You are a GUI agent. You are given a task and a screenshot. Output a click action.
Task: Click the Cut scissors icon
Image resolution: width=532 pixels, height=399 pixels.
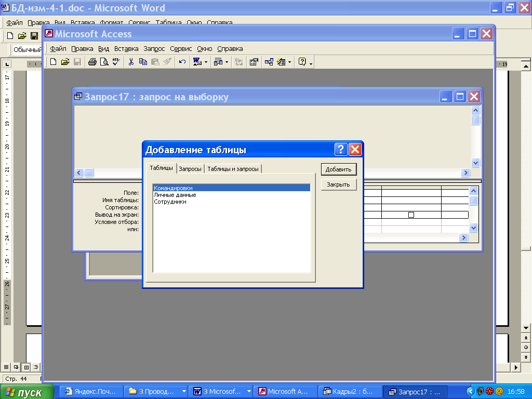[x=131, y=62]
